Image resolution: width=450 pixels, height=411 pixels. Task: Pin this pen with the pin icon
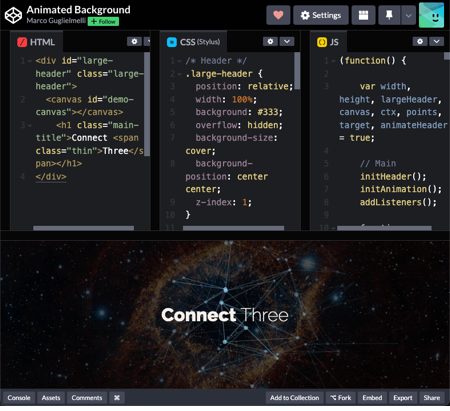pyautogui.click(x=389, y=15)
